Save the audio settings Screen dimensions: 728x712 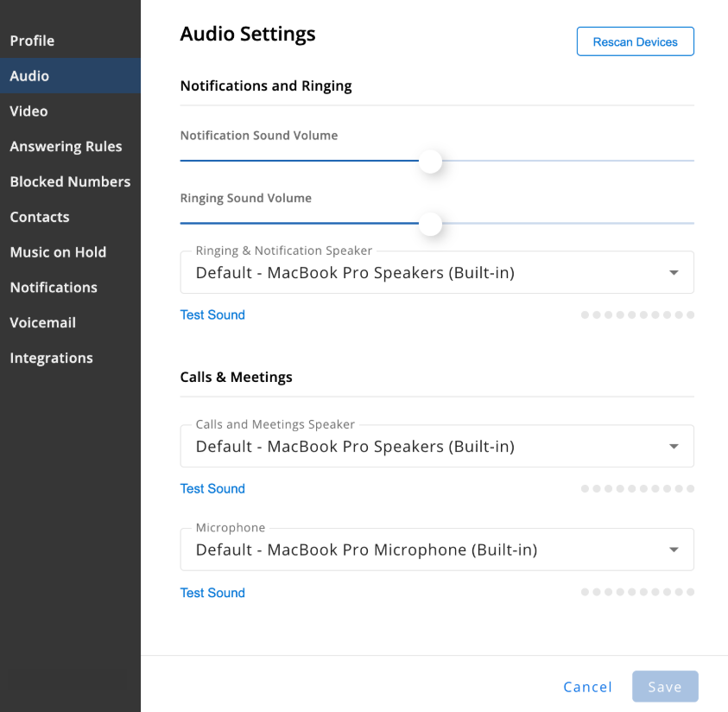(x=665, y=686)
